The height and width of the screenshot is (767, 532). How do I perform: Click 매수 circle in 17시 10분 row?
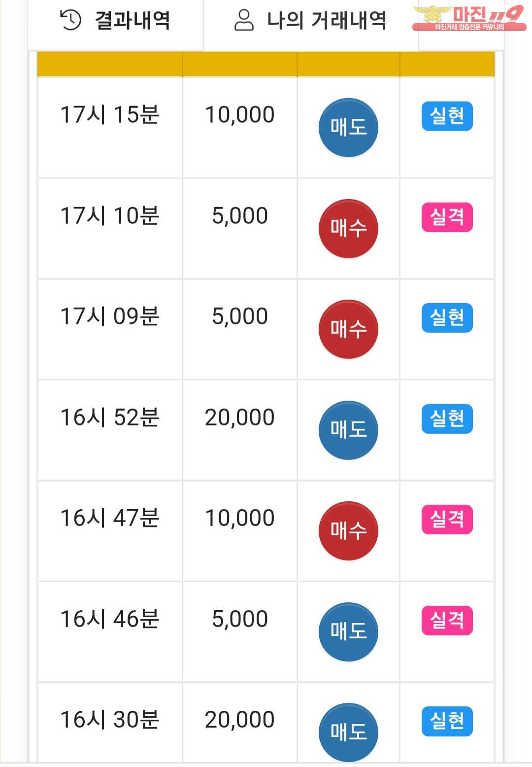tap(348, 229)
